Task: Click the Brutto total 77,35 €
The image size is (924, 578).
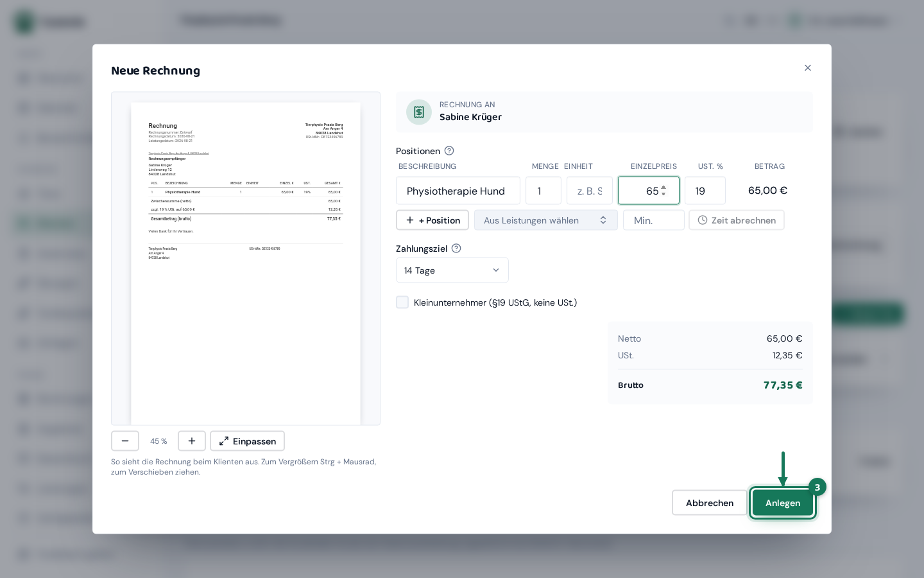Action: 783,385
